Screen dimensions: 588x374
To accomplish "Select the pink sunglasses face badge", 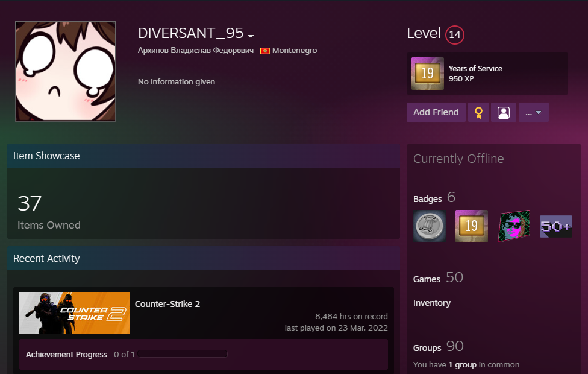I will [x=514, y=226].
